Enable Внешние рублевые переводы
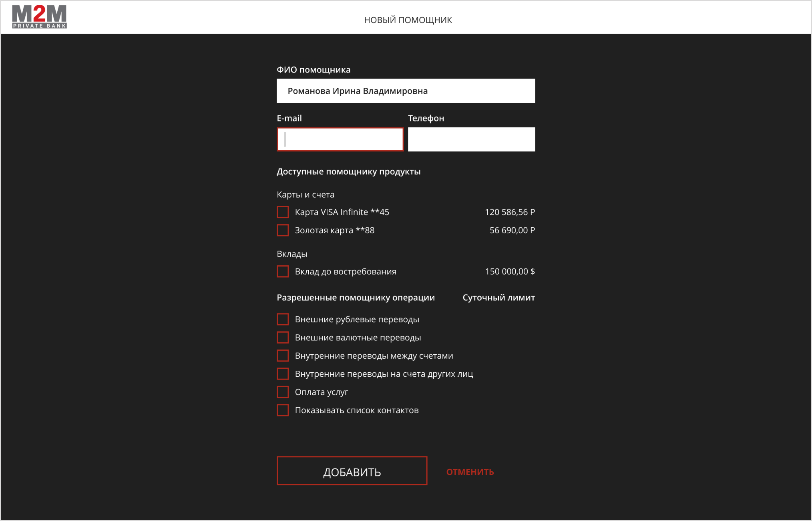This screenshot has height=521, width=812. [x=283, y=319]
